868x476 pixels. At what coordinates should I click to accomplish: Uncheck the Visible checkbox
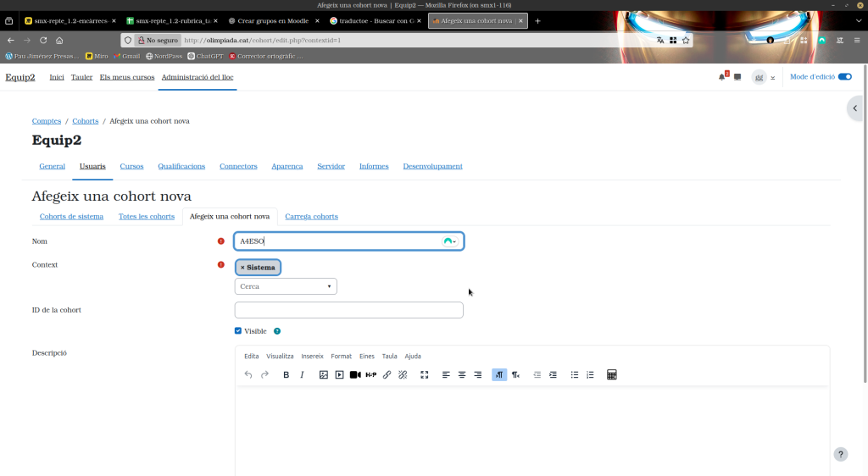238,331
